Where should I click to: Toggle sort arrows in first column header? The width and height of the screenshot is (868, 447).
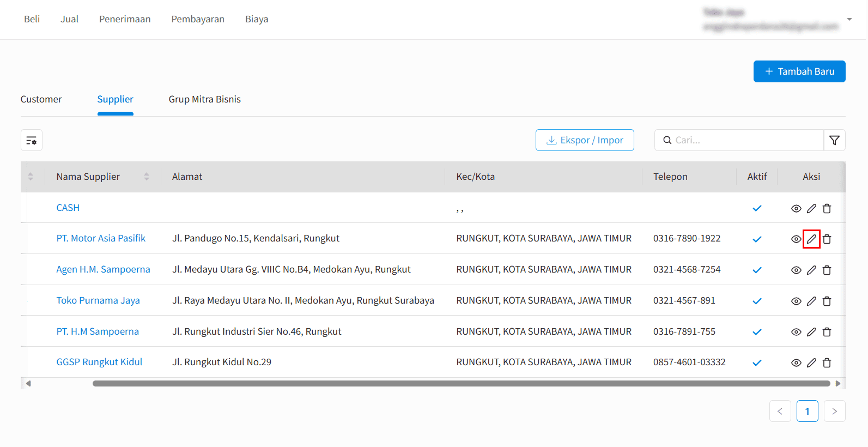pos(31,177)
